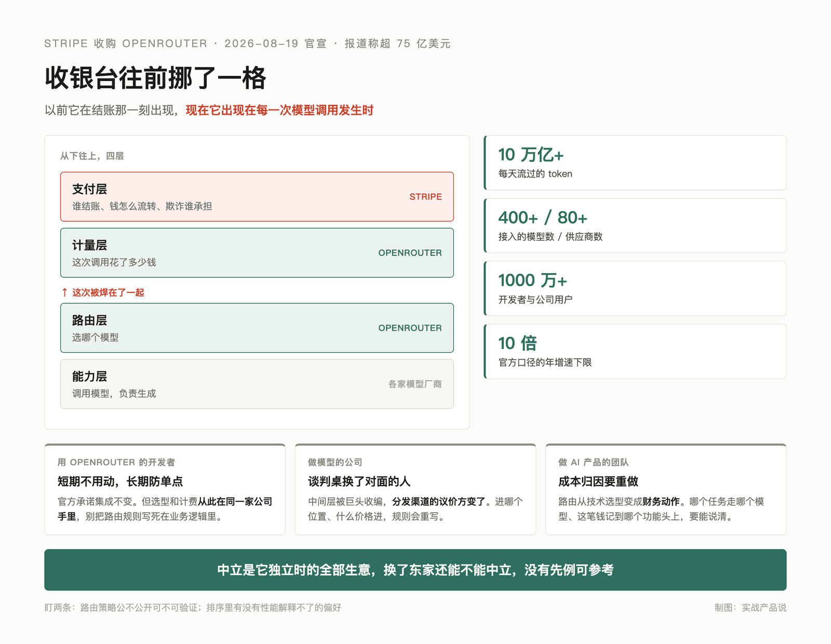831x644 pixels.
Task: Click the stat 10 万亿+
Action: tap(530, 155)
